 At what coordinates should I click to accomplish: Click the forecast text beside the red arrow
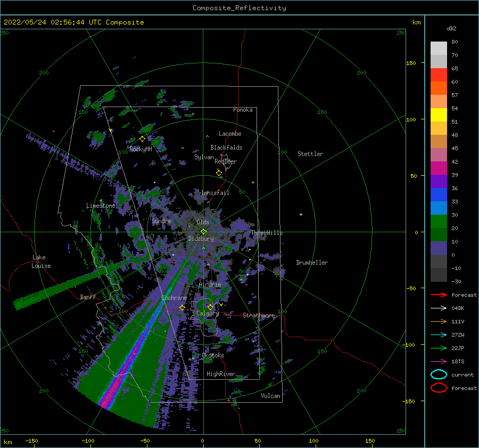pyautogui.click(x=464, y=295)
